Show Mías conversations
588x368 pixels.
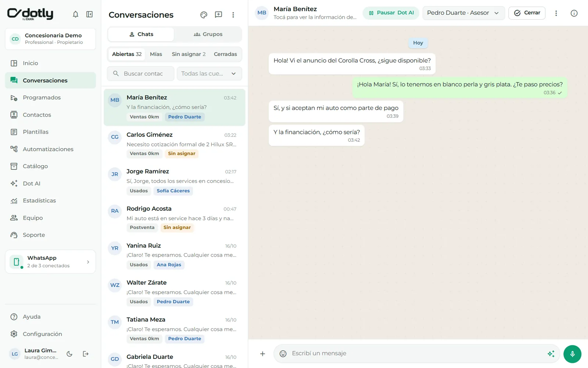(156, 54)
